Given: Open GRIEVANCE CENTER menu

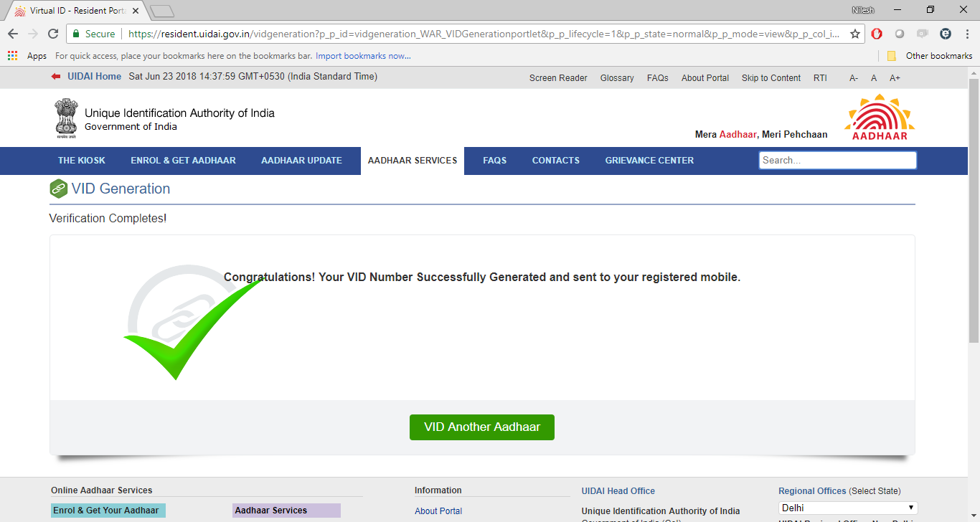Looking at the screenshot, I should 649,161.
